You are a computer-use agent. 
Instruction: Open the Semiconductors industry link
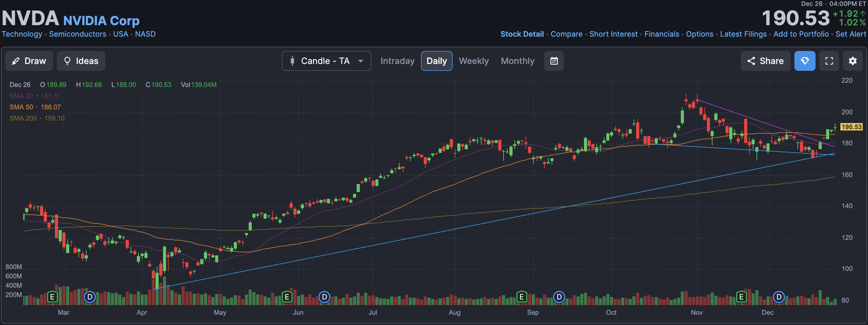tap(78, 34)
